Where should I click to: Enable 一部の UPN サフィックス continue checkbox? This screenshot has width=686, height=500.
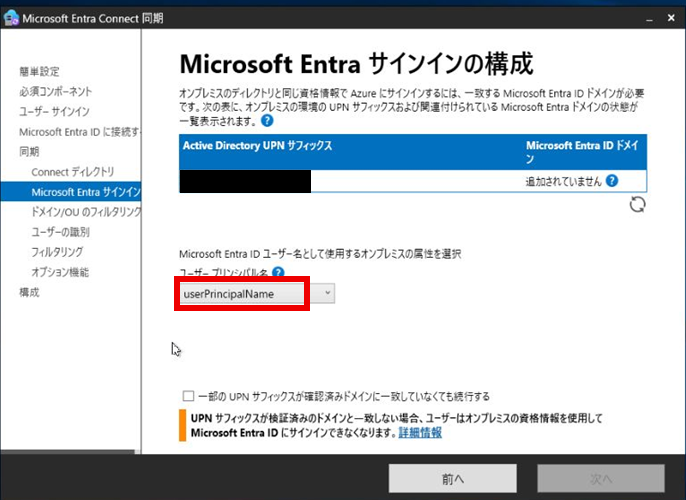point(188,396)
